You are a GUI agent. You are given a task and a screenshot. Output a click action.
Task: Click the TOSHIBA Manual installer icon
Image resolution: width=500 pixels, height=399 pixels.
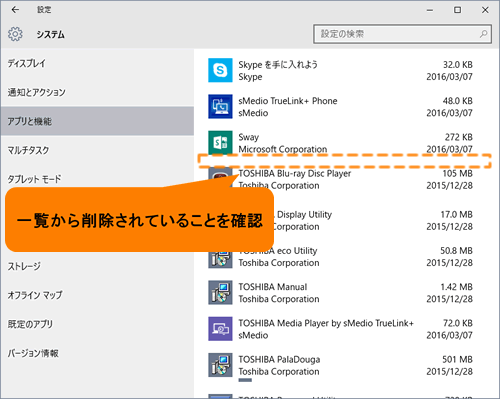(220, 292)
